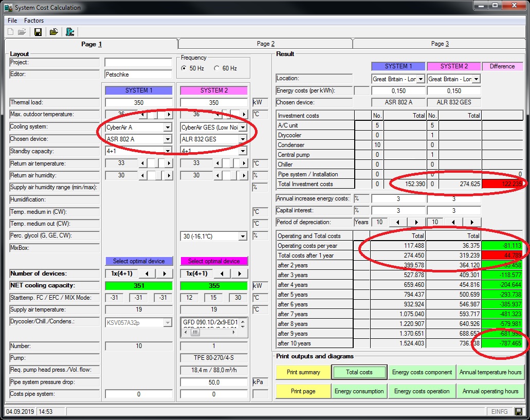Expand the System 2 Location dropdown
Image resolution: width=530 pixels, height=420 pixels.
[476, 79]
